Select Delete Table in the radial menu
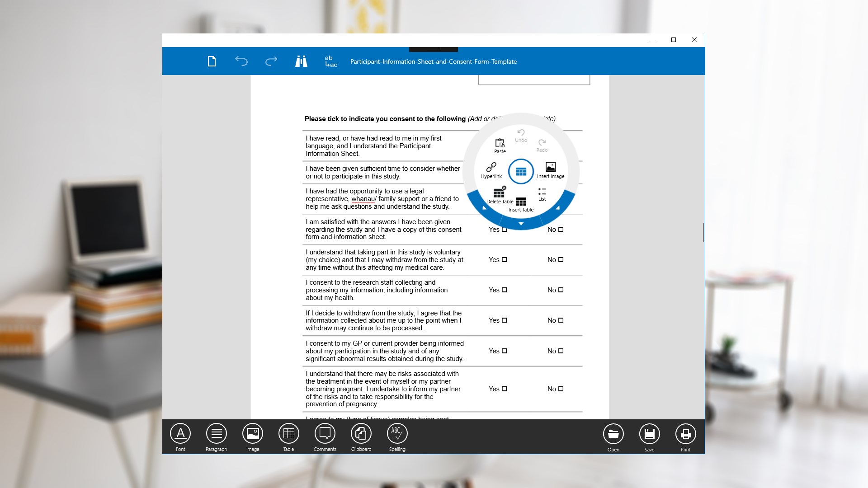This screenshot has width=868, height=488. [x=500, y=195]
